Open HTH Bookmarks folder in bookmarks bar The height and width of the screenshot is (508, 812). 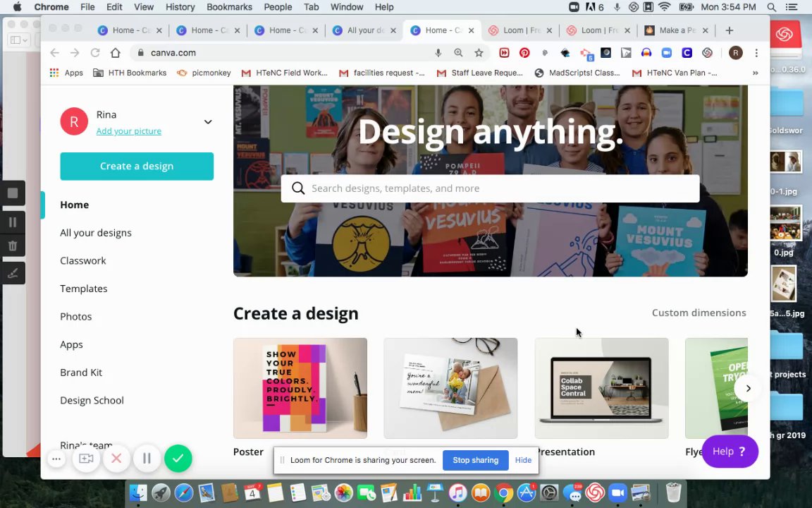130,73
